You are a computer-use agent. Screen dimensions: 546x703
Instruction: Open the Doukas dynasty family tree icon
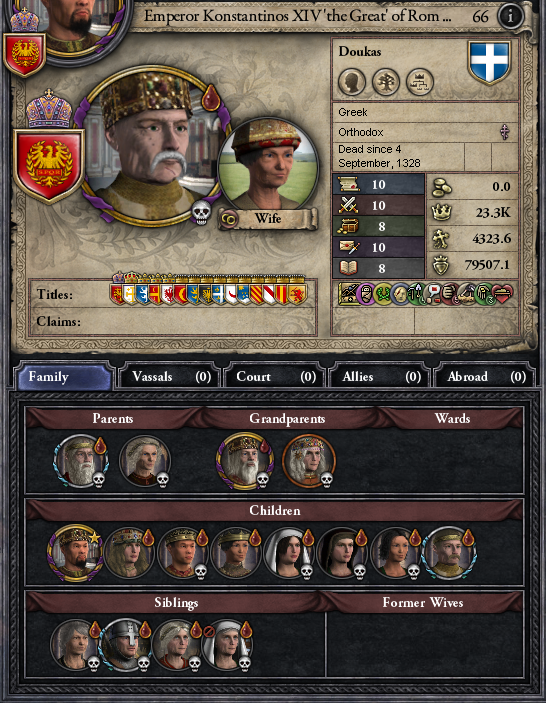pyautogui.click(x=386, y=82)
